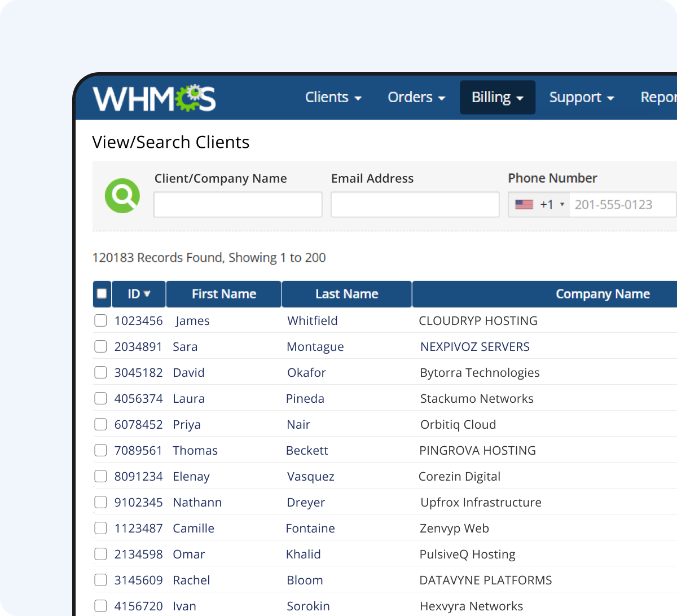Select the checkbox for Nathann Dreyer
This screenshot has width=677, height=616.
pos(100,502)
